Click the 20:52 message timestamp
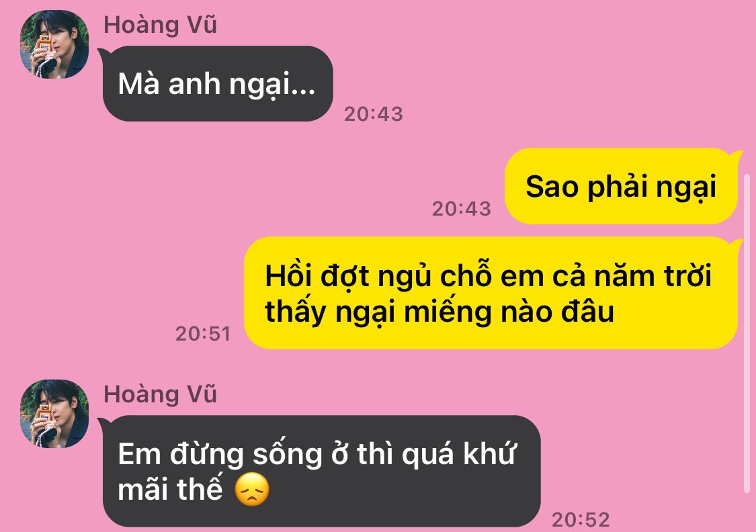The height and width of the screenshot is (532, 756). click(581, 519)
